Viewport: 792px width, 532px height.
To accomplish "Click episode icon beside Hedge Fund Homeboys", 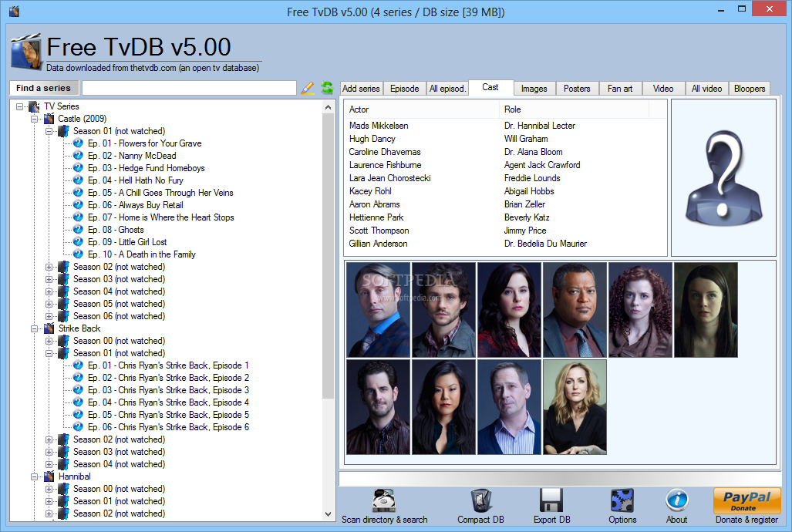I will point(78,168).
